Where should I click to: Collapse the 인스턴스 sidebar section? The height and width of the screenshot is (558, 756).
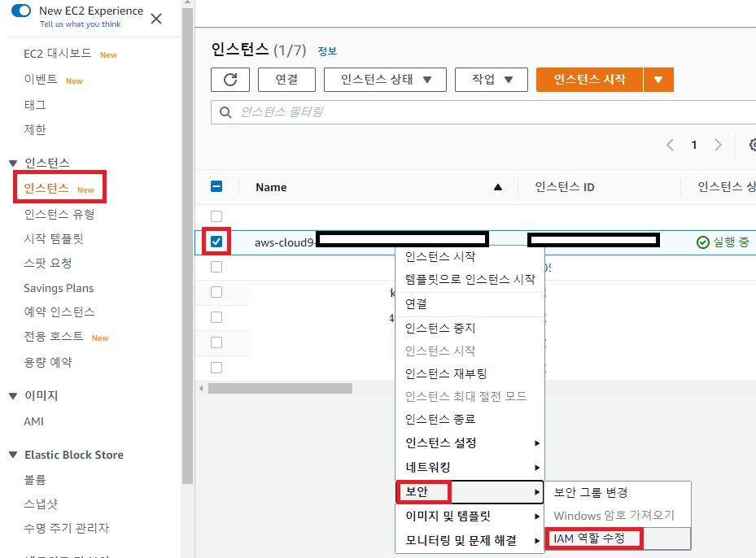(x=13, y=163)
